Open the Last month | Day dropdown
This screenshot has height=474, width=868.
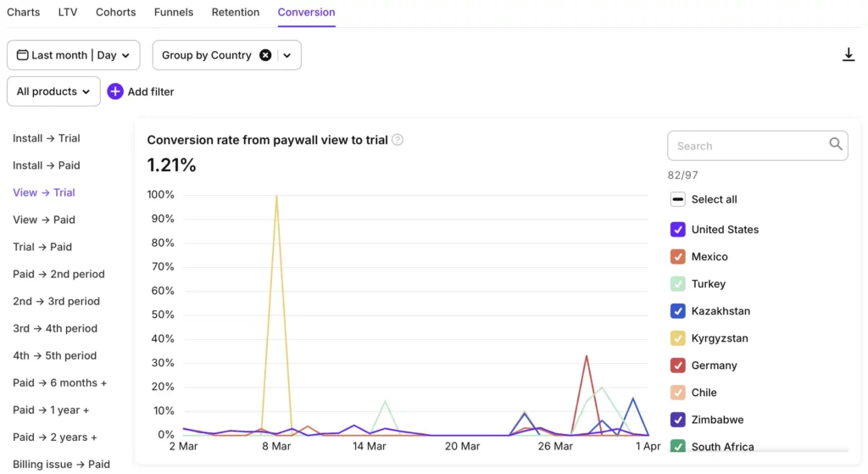click(73, 55)
